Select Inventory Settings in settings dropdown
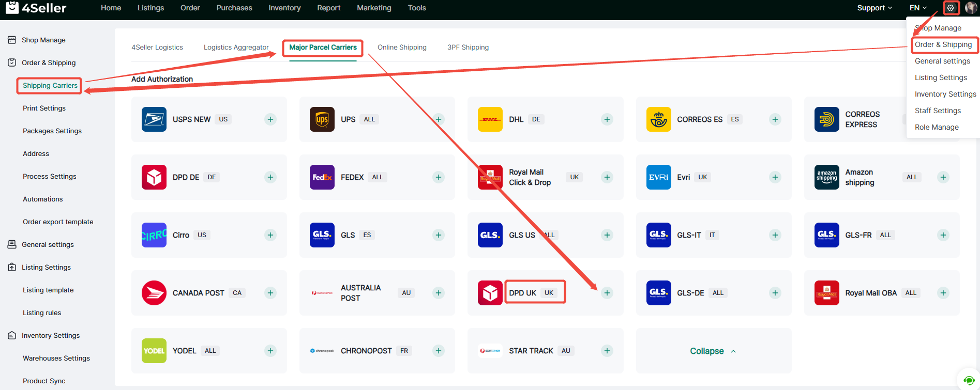This screenshot has width=980, height=390. pos(945,94)
